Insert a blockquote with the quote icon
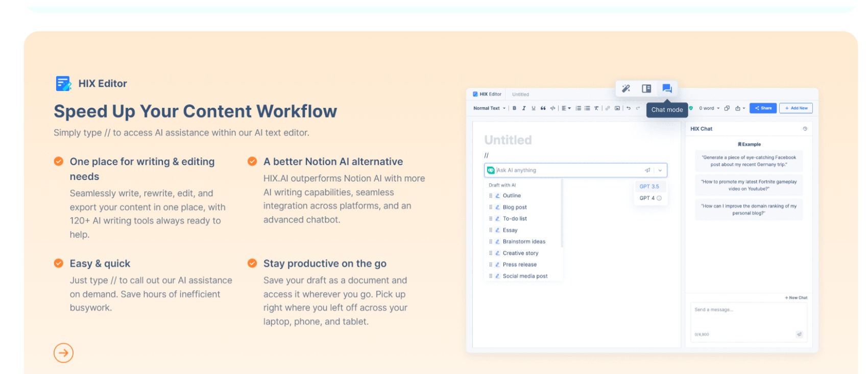 [543, 108]
